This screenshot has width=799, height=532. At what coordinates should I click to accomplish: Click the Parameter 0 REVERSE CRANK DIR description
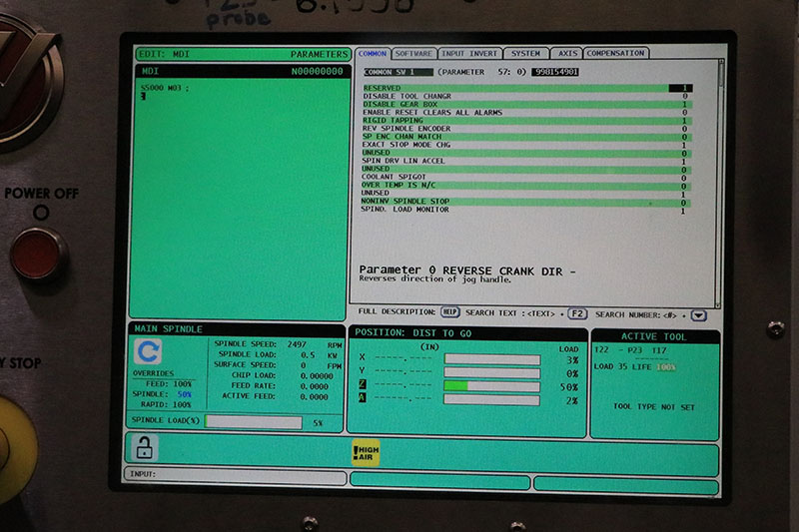tap(467, 270)
